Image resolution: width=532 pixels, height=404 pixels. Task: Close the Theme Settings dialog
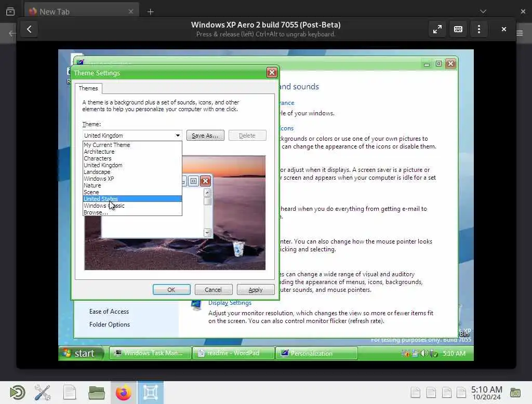[x=272, y=73]
